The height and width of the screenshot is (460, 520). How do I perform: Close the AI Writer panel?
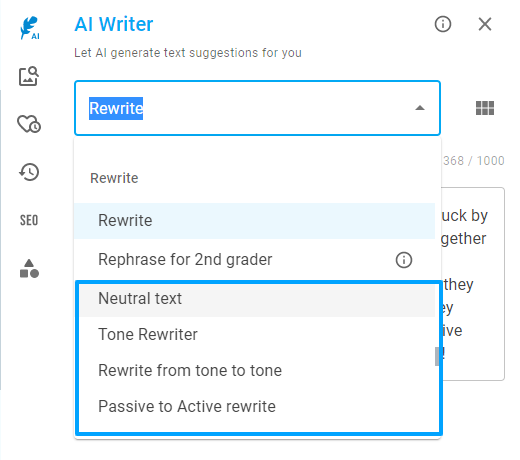485,24
